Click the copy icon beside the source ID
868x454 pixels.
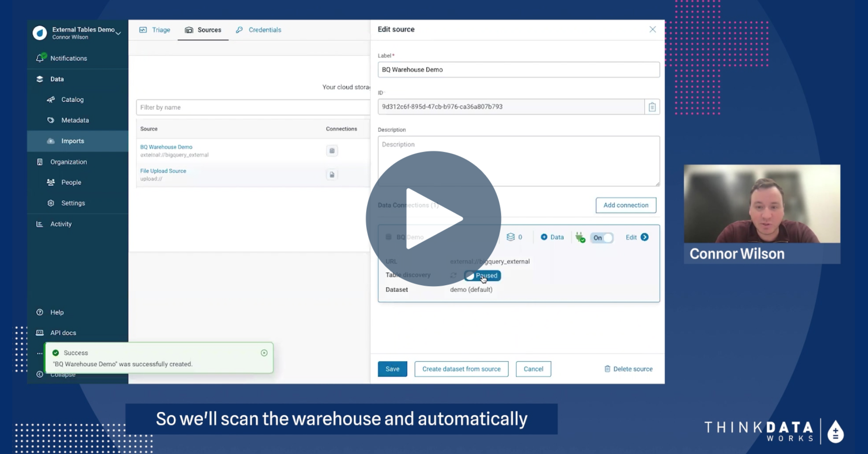coord(652,107)
